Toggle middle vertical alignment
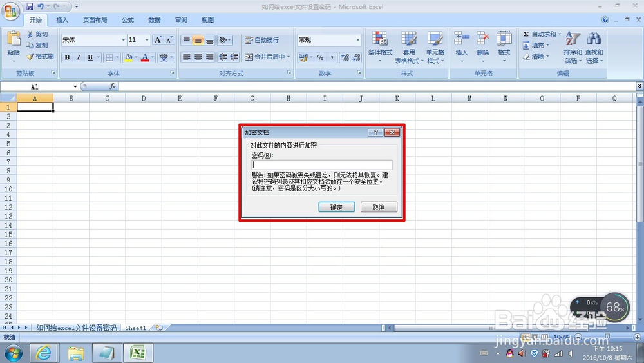Viewport: 644px width, 363px height. point(198,40)
